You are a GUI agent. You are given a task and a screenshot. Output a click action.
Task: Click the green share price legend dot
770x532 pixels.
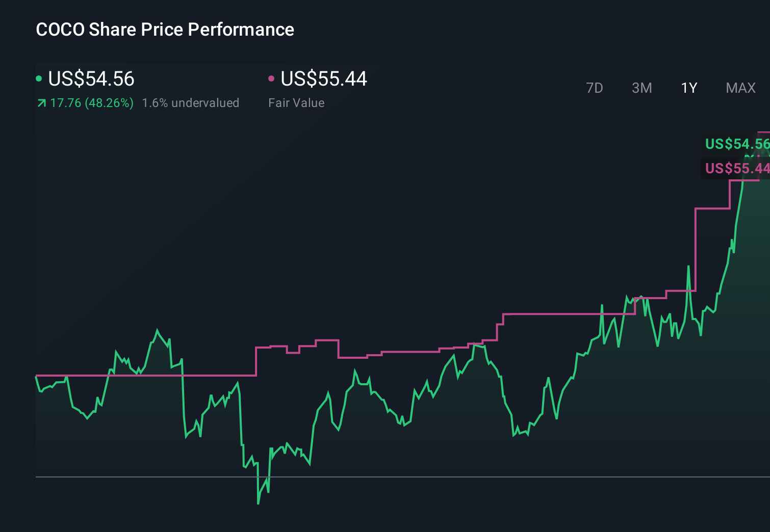[x=39, y=77]
